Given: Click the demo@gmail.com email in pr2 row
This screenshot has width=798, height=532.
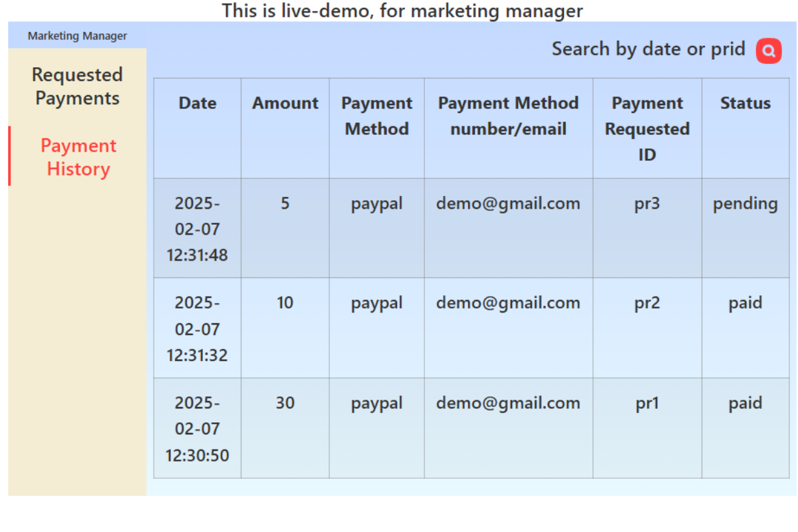Looking at the screenshot, I should (508, 303).
